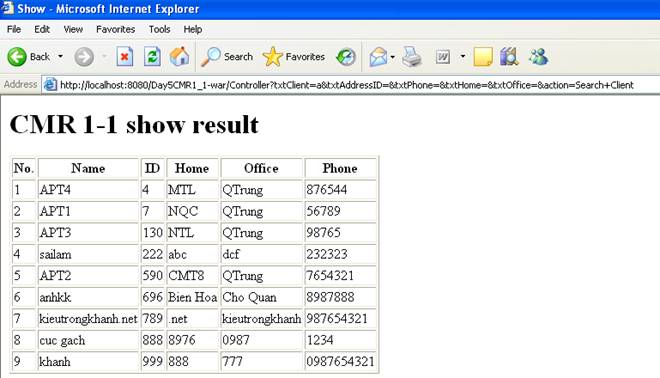
Task: Select the APT2 name cell
Action: click(88, 276)
